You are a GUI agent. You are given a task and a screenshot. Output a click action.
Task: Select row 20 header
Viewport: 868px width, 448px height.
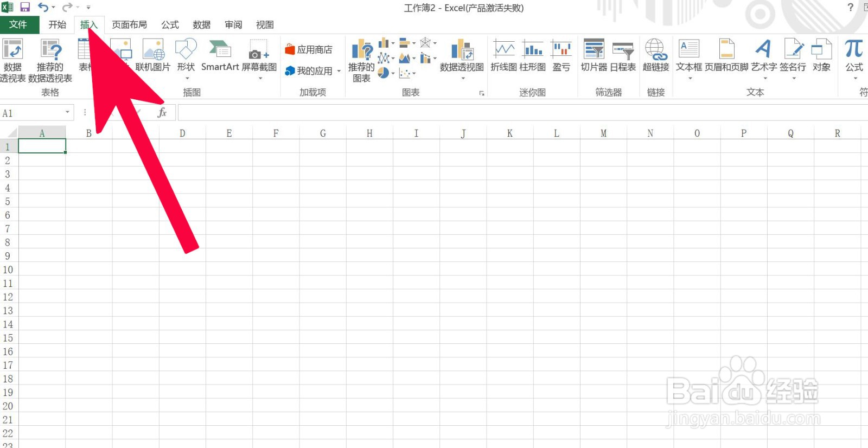point(9,406)
